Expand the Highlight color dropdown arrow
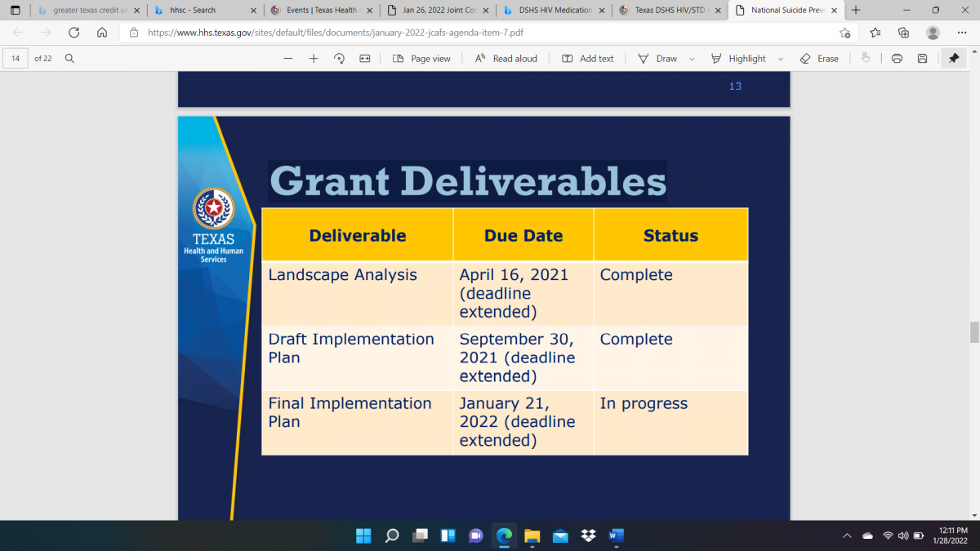The image size is (980, 551). (x=780, y=59)
